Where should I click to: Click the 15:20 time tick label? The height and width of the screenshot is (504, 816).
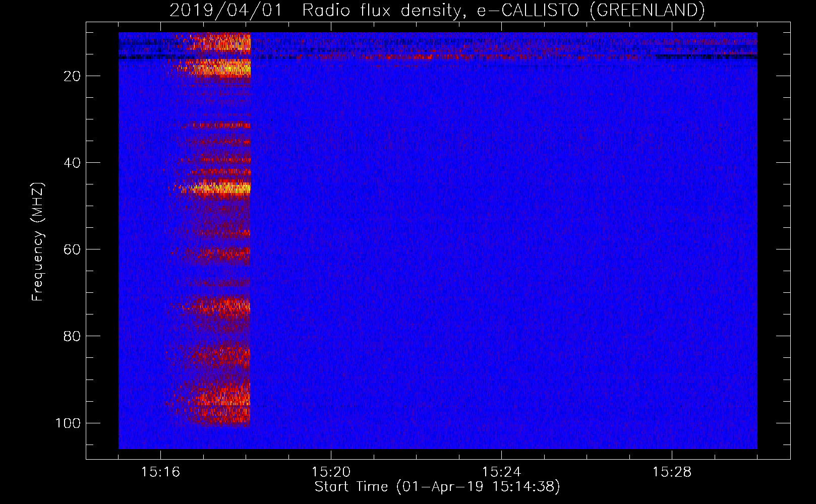[x=331, y=472]
